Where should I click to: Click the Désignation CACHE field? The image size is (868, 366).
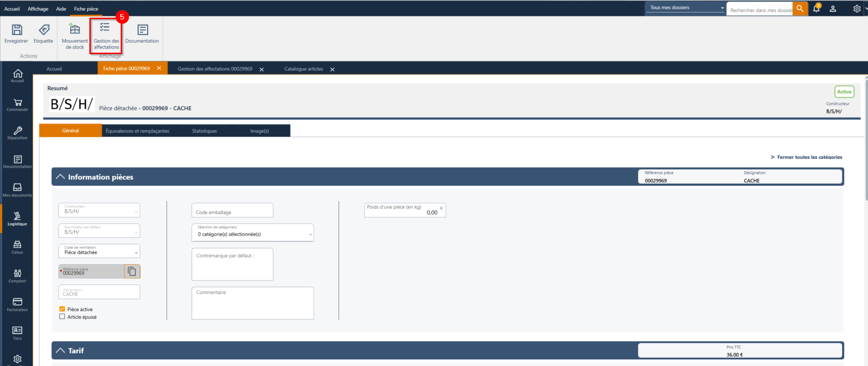point(99,292)
